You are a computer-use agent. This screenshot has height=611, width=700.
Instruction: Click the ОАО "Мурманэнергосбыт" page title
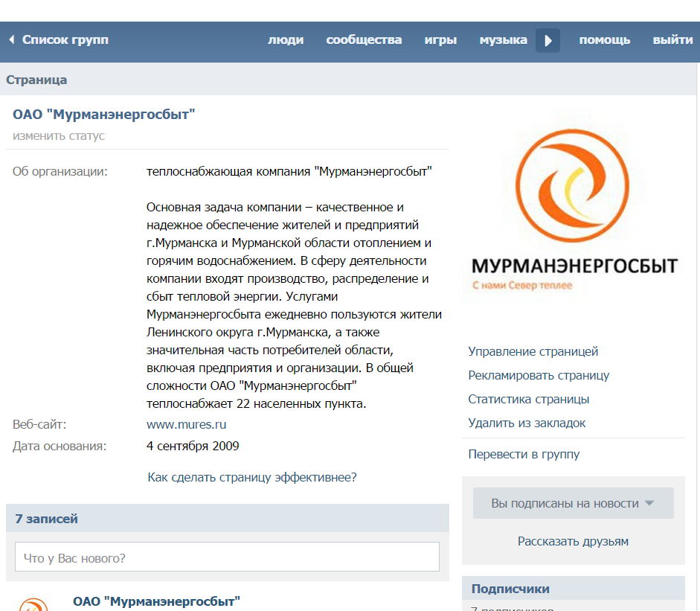(x=104, y=115)
